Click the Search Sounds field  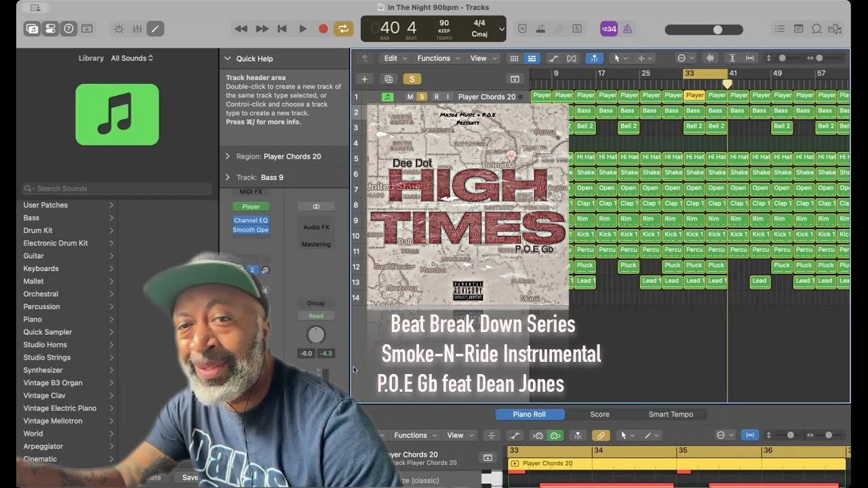click(68, 188)
